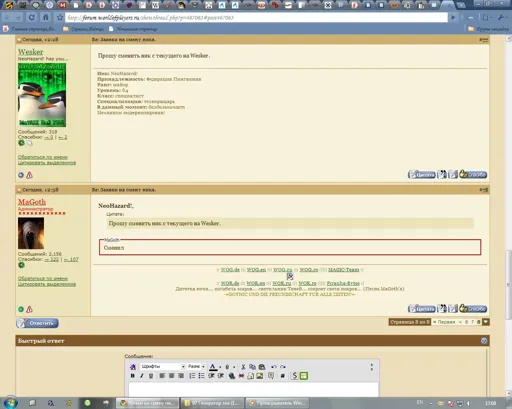Insert hyperlink with globe icon
This screenshot has height=409, width=512.
pyautogui.click(x=232, y=376)
